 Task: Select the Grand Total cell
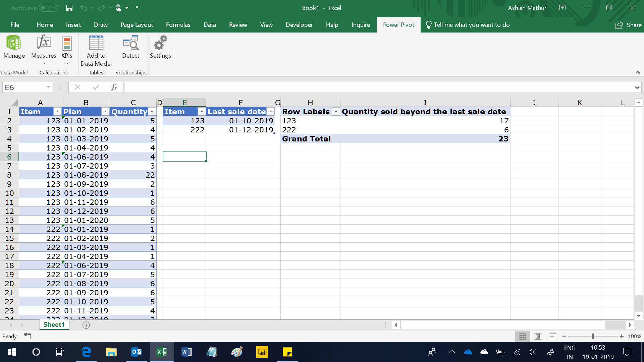[310, 139]
